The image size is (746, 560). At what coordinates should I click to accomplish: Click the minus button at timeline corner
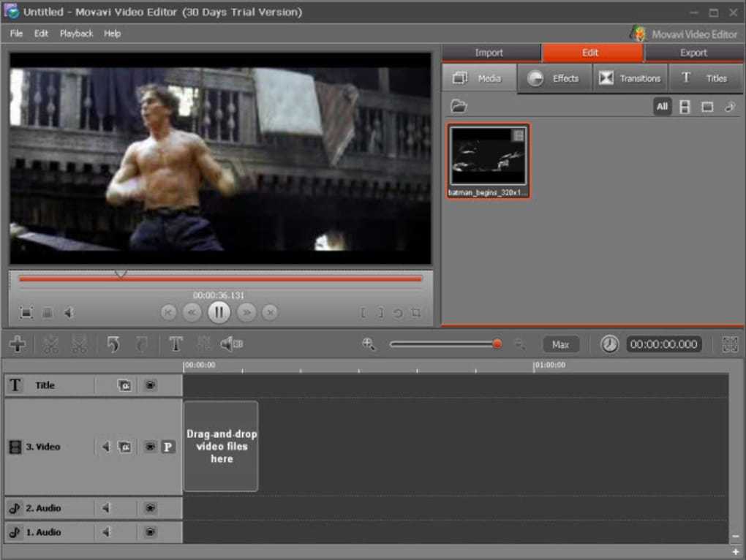pyautogui.click(x=736, y=537)
